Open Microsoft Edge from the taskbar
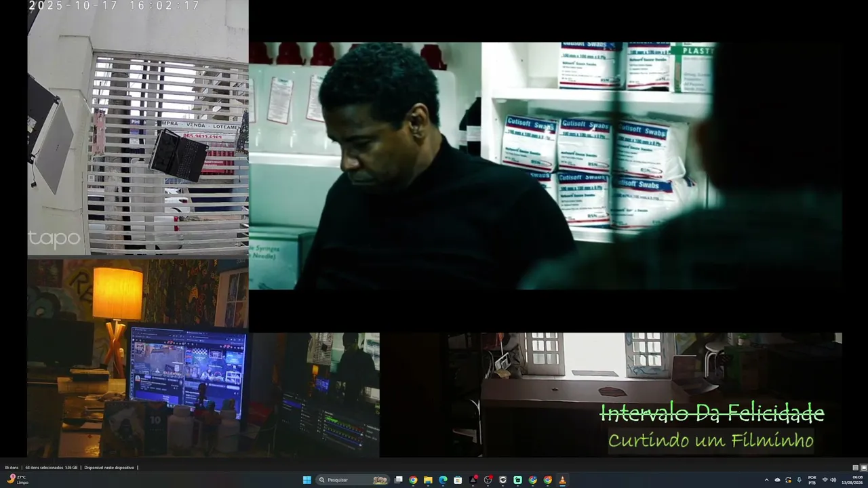The width and height of the screenshot is (868, 488). point(443,480)
